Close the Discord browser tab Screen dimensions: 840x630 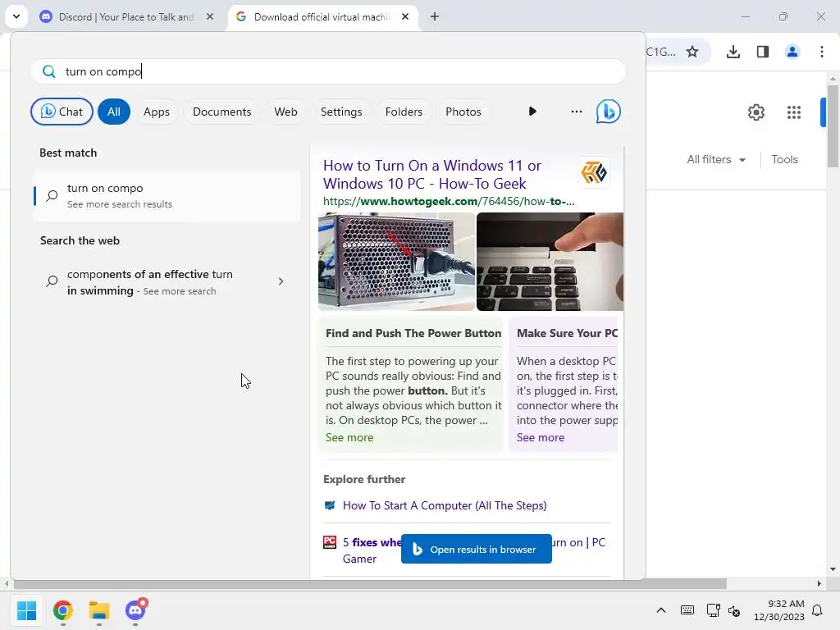(x=210, y=16)
